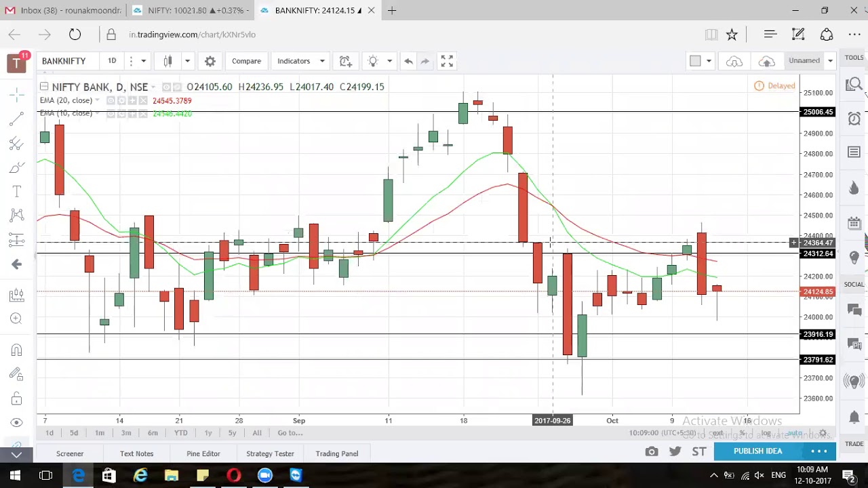Collapse the bottom panel chevron
The width and height of the screenshot is (868, 488).
click(16, 453)
